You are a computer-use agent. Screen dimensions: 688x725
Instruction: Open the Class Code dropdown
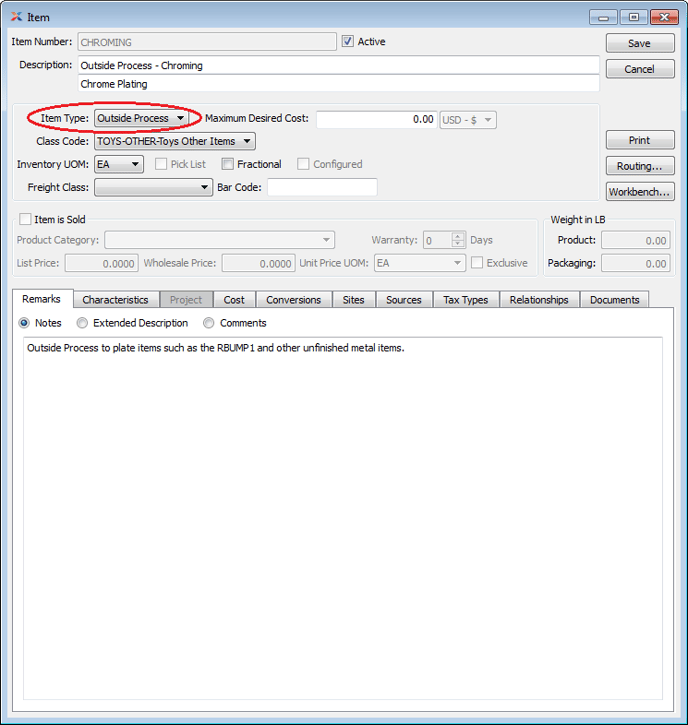(174, 141)
